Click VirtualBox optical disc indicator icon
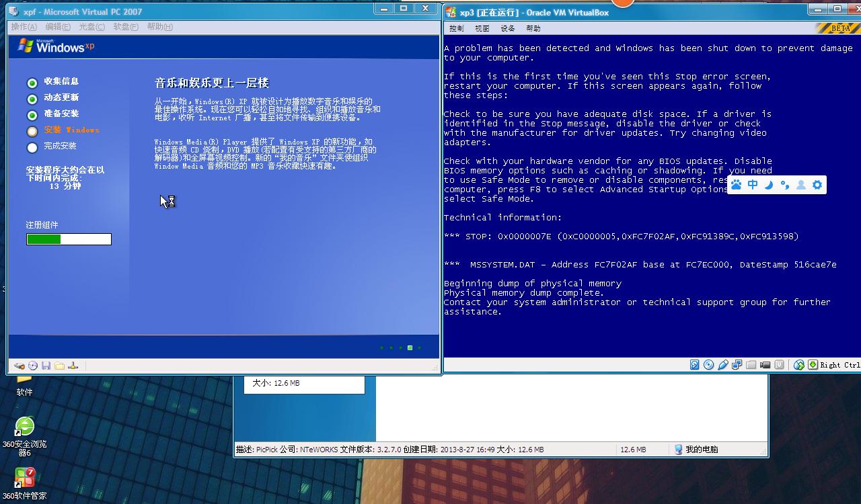861x504 pixels. pyautogui.click(x=708, y=365)
